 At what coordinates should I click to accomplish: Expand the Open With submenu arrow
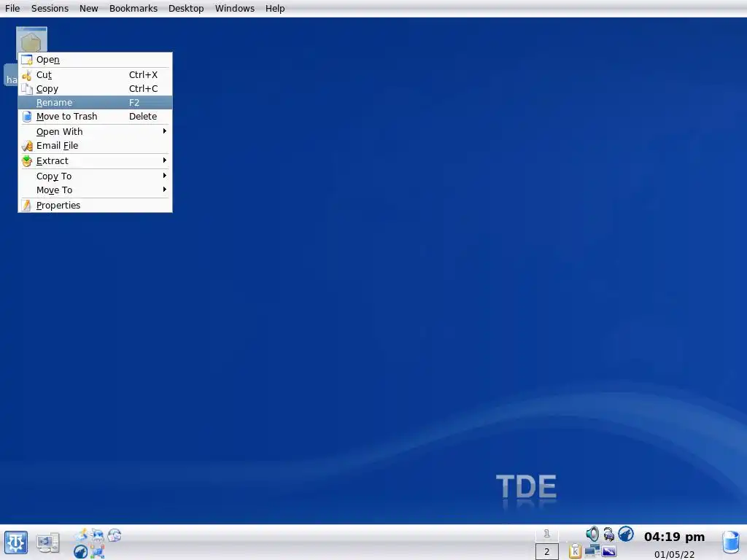(164, 131)
